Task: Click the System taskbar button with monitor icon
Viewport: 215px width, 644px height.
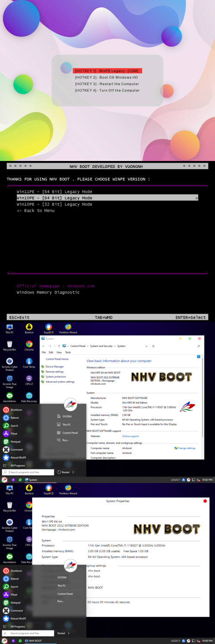Action: pyautogui.click(x=31, y=480)
